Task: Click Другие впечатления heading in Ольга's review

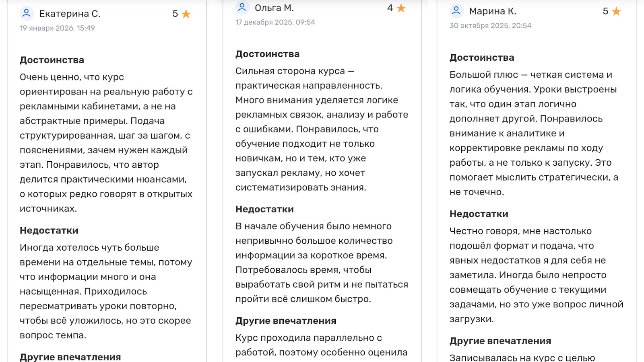Action: [285, 321]
